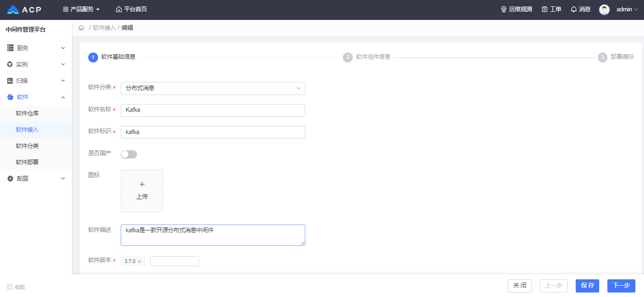Expand the 实例 sidebar menu
This screenshot has height=297, width=644.
coord(36,64)
